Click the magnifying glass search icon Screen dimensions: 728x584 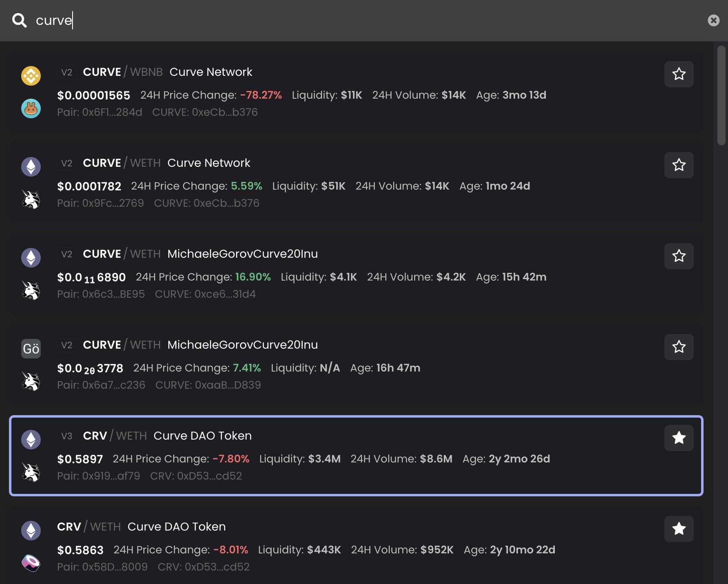(x=19, y=20)
